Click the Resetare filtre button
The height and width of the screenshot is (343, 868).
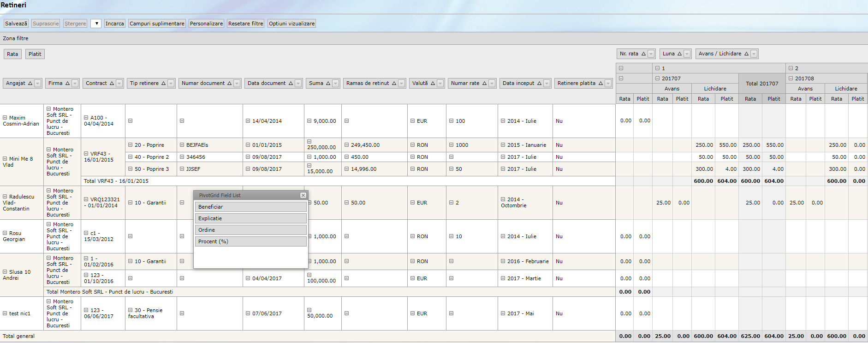click(245, 24)
